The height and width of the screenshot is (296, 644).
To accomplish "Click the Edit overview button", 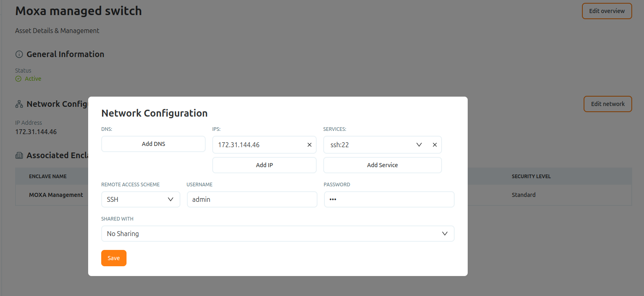I will tap(607, 11).
